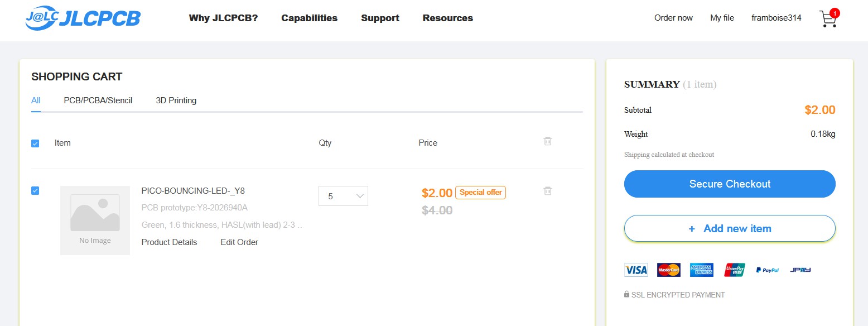Click the PCB prototype:Y8-2026940A text

click(194, 208)
